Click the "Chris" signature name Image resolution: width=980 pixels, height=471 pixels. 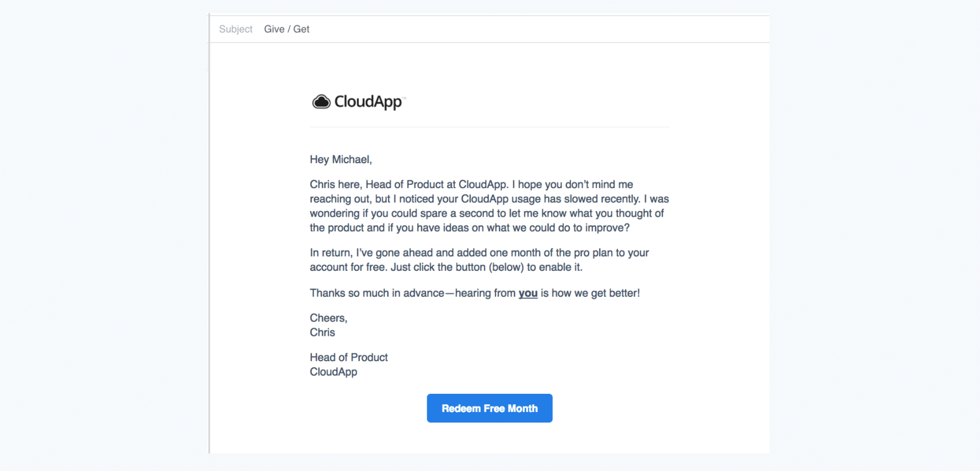tap(322, 333)
